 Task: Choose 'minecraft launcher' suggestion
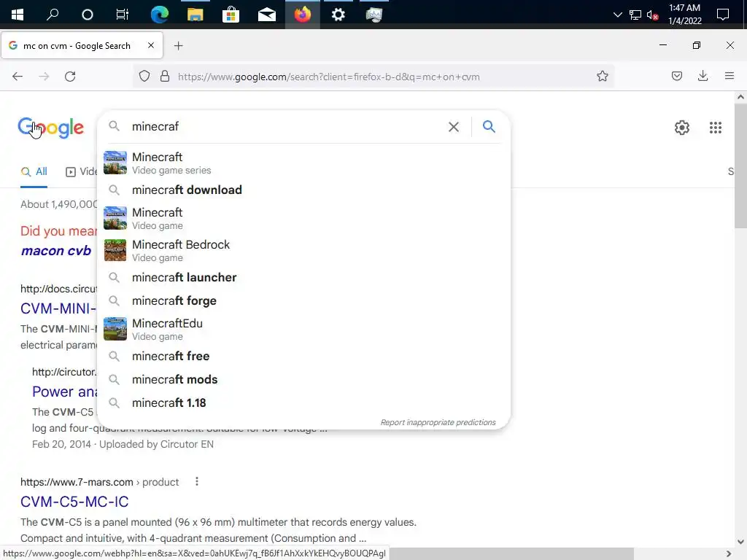pyautogui.click(x=303, y=277)
